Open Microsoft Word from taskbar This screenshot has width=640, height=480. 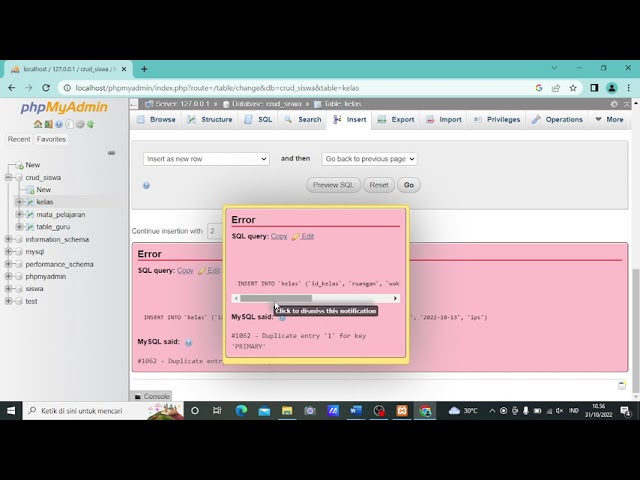[x=356, y=411]
